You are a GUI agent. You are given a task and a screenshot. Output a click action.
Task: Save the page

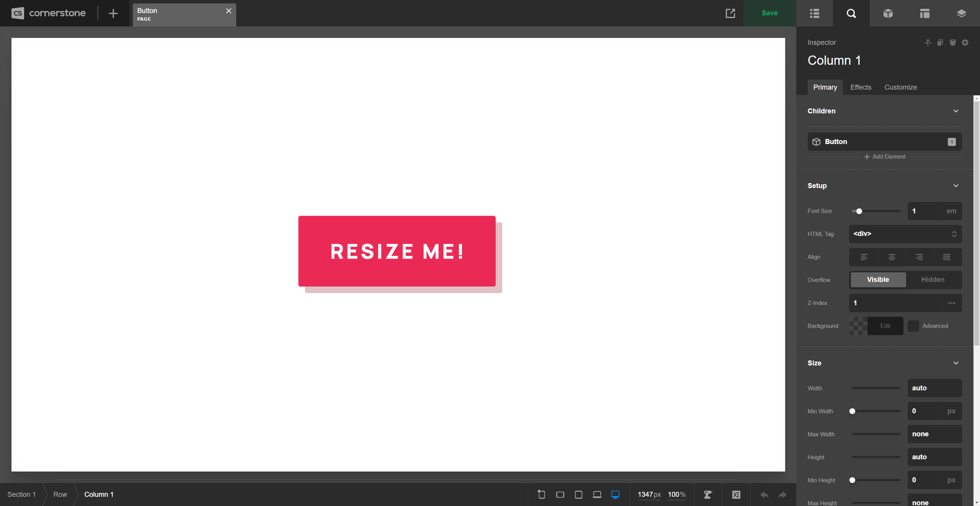click(x=769, y=13)
